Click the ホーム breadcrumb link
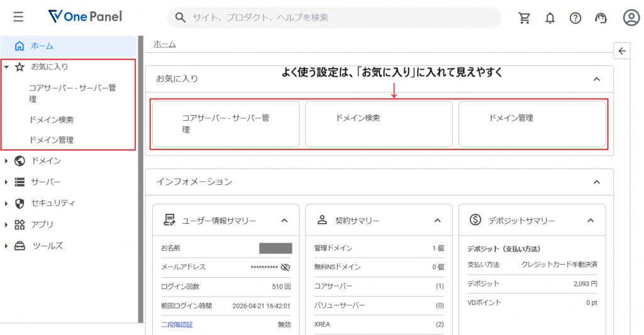 pos(165,44)
